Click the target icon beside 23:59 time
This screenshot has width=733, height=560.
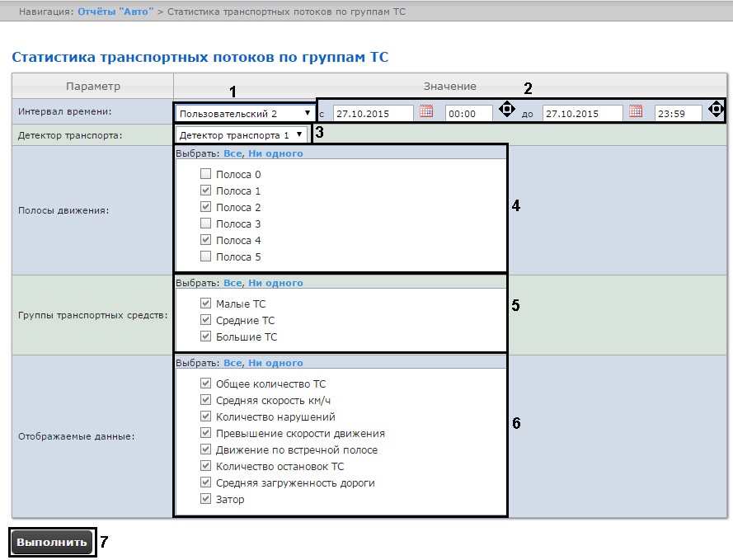[x=715, y=110]
